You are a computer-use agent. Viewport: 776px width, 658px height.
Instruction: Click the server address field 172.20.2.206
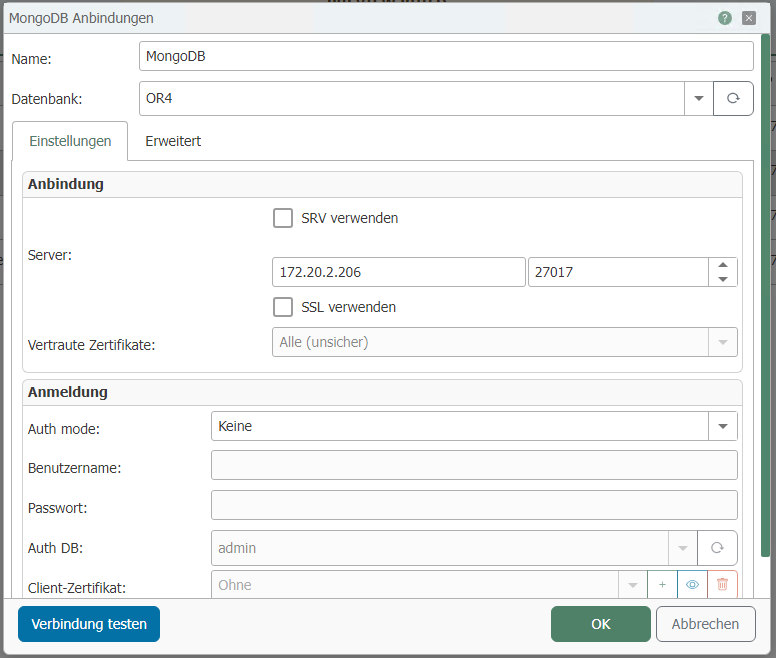(398, 272)
